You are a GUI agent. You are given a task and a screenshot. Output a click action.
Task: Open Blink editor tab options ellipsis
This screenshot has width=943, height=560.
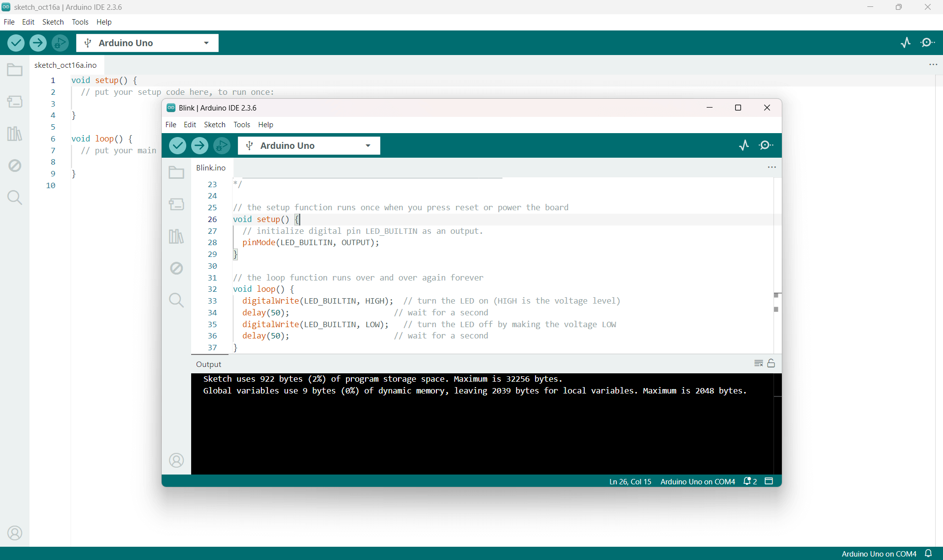coord(772,168)
